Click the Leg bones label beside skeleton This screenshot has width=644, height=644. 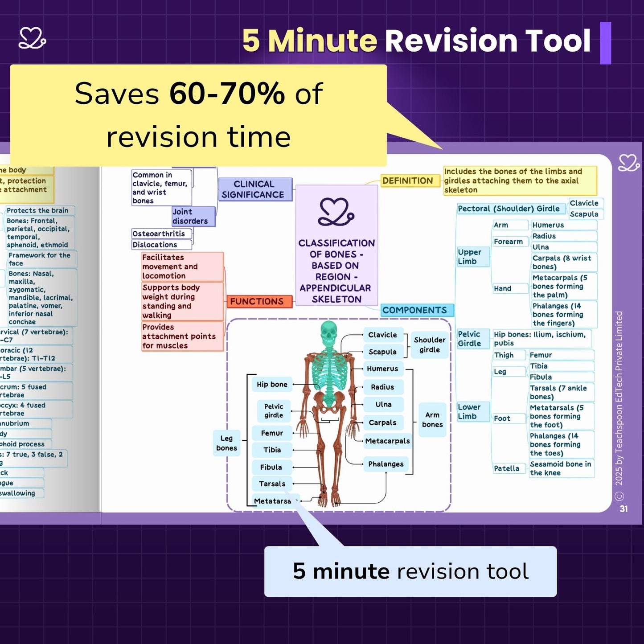coord(226,443)
